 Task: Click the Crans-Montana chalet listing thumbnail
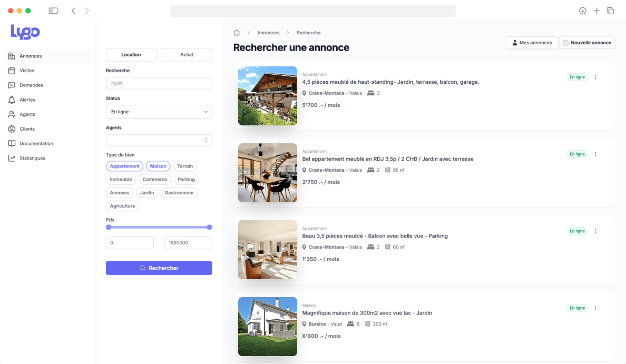coord(267,95)
